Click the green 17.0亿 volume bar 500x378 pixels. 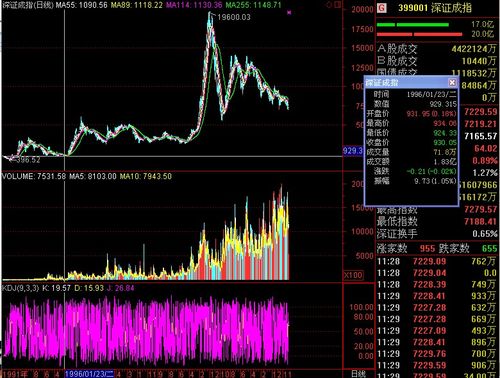(413, 25)
